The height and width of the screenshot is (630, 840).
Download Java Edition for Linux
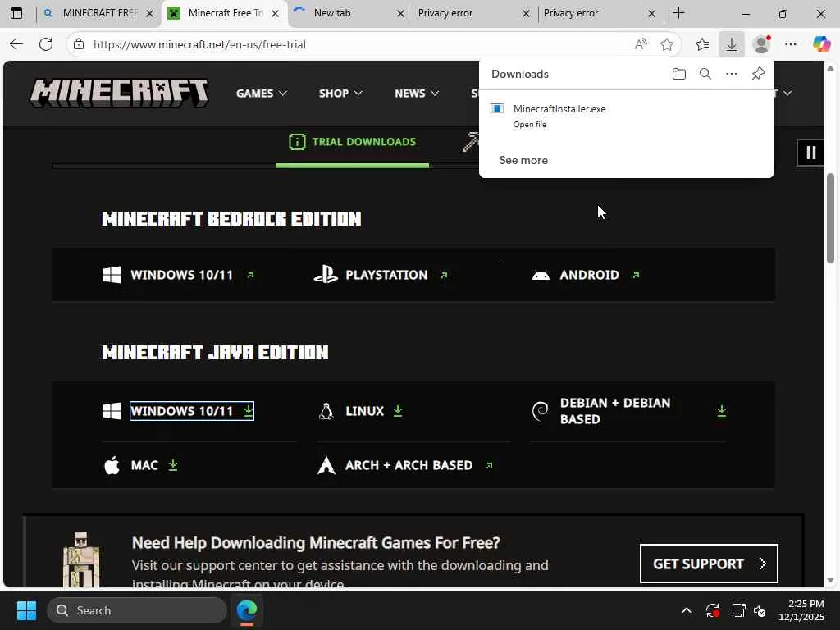374,411
